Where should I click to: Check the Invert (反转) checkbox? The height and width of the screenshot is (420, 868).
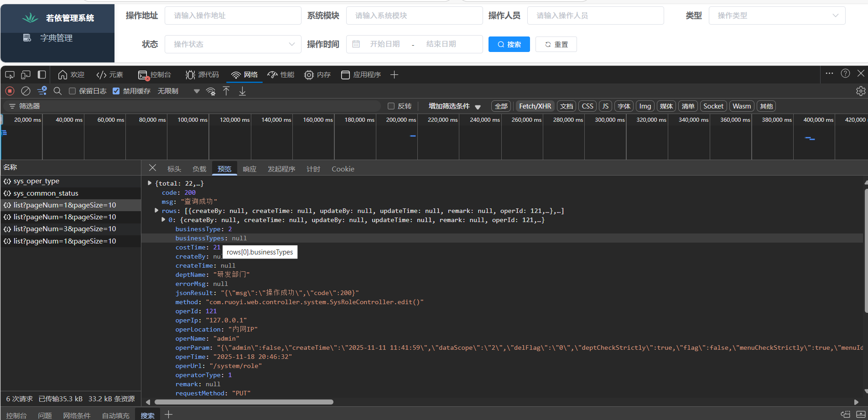tap(391, 106)
